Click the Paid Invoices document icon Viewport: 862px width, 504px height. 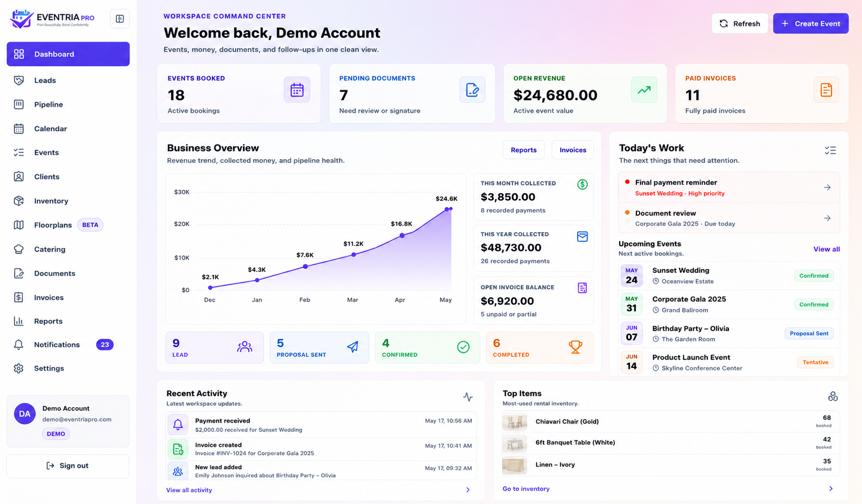click(x=826, y=90)
